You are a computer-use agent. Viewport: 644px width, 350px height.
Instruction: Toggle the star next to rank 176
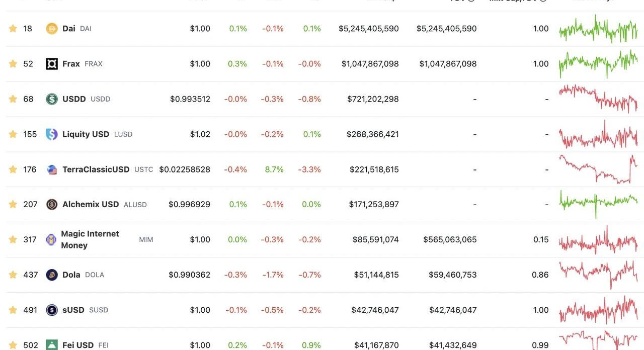13,169
